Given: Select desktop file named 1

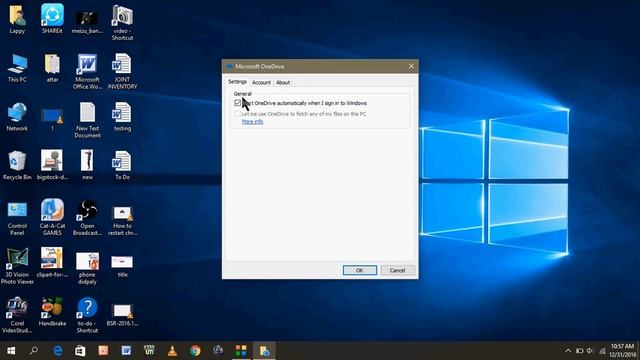Looking at the screenshot, I should coord(52,119).
